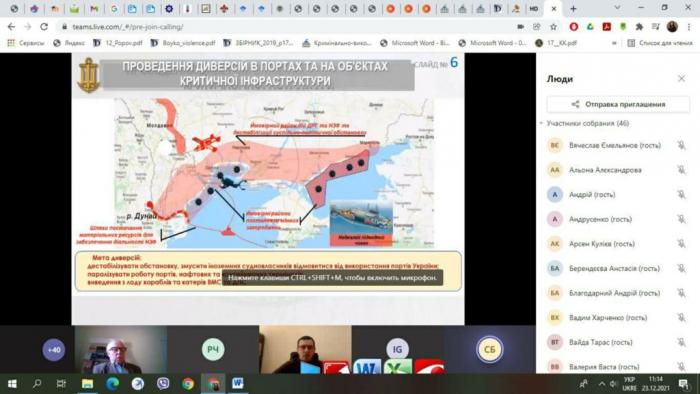Toggle mute icon for Благодарний Андрій
Image resolution: width=700 pixels, height=394 pixels.
click(681, 293)
